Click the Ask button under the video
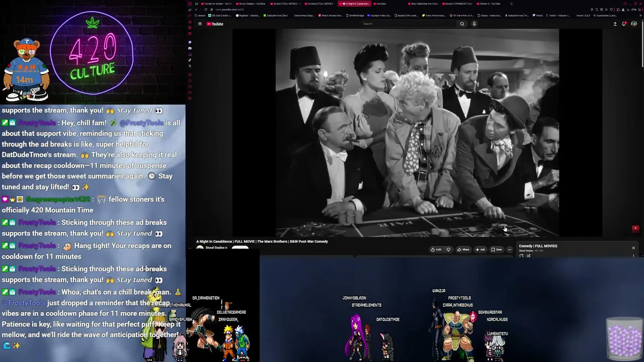Viewport: 644px width, 362px height. 480,249
